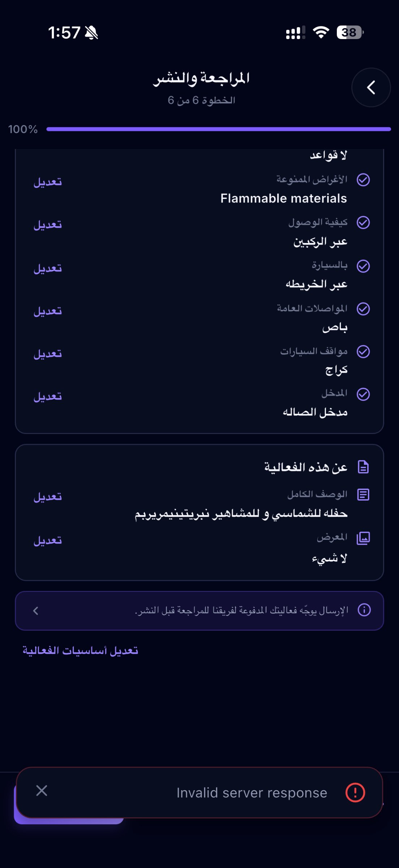
Task: Tap the check circle beside مواقف السيارات
Action: (363, 352)
